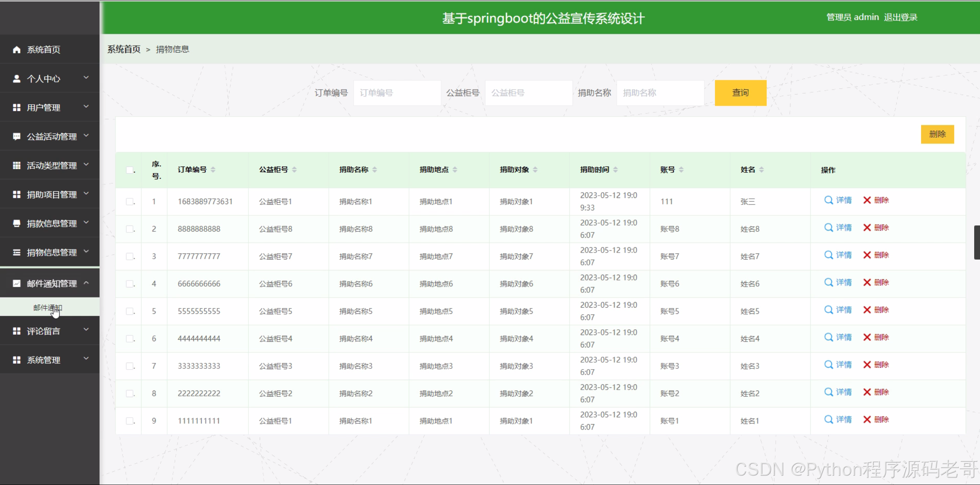This screenshot has height=485, width=980.
Task: Click the person icon for 个人中心
Action: [16, 79]
